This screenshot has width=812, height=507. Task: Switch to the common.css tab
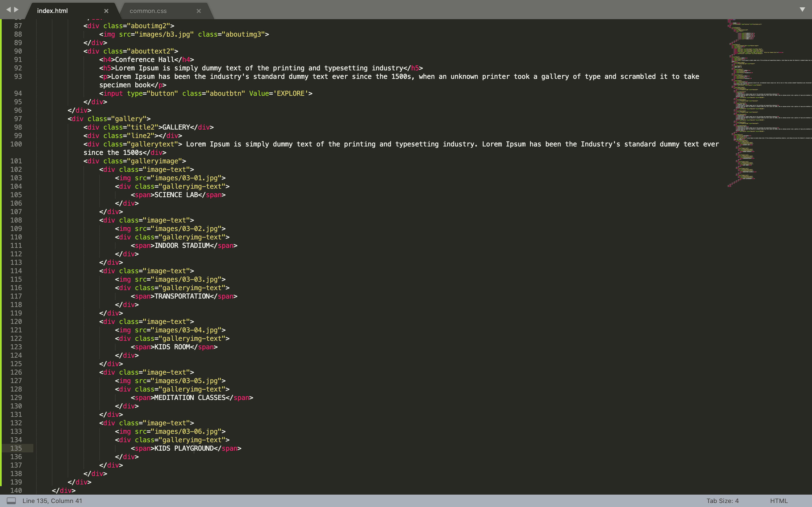148,11
